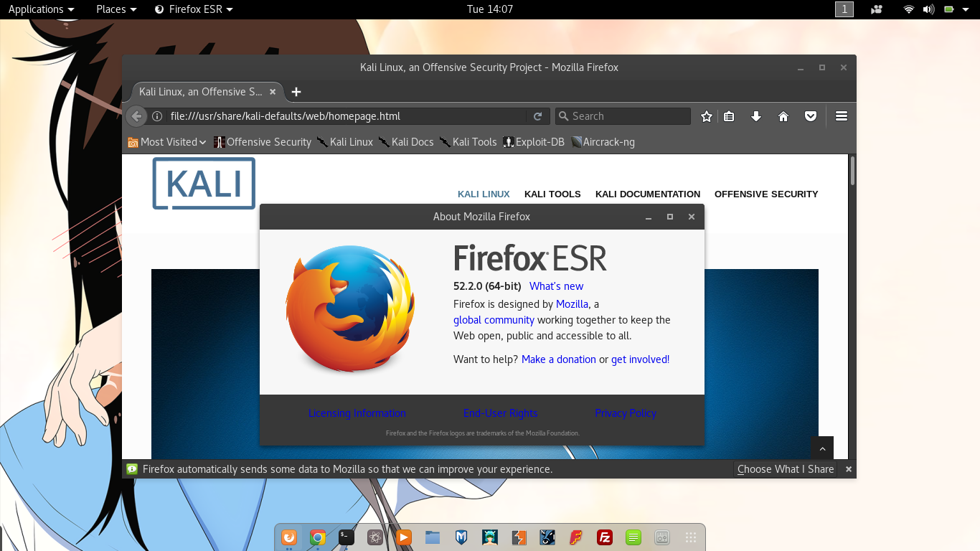Open Files folder icon in dock
980x551 pixels.
click(433, 537)
